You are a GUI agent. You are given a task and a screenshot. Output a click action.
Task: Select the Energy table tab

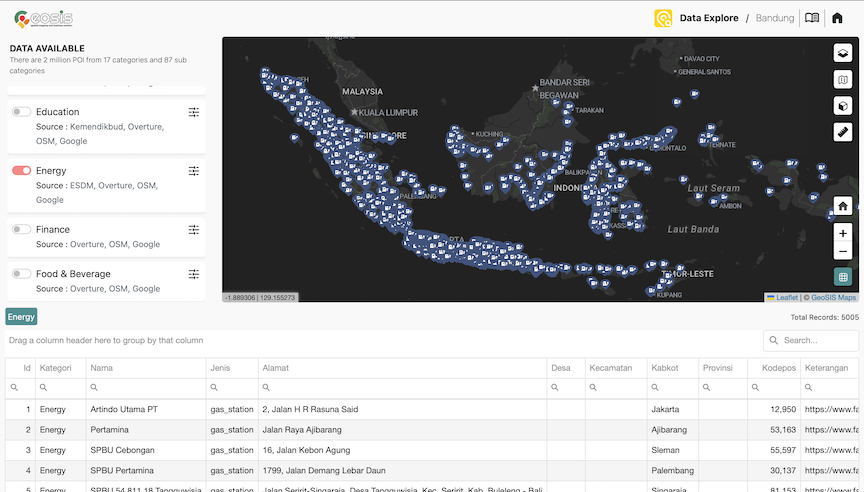(x=21, y=317)
